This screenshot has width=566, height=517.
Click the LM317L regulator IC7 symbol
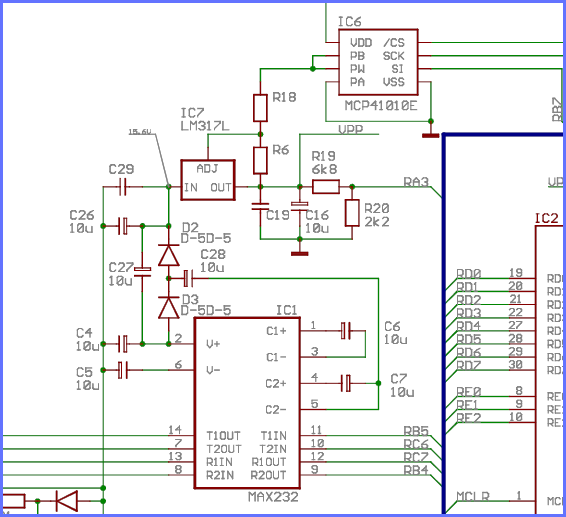click(208, 180)
